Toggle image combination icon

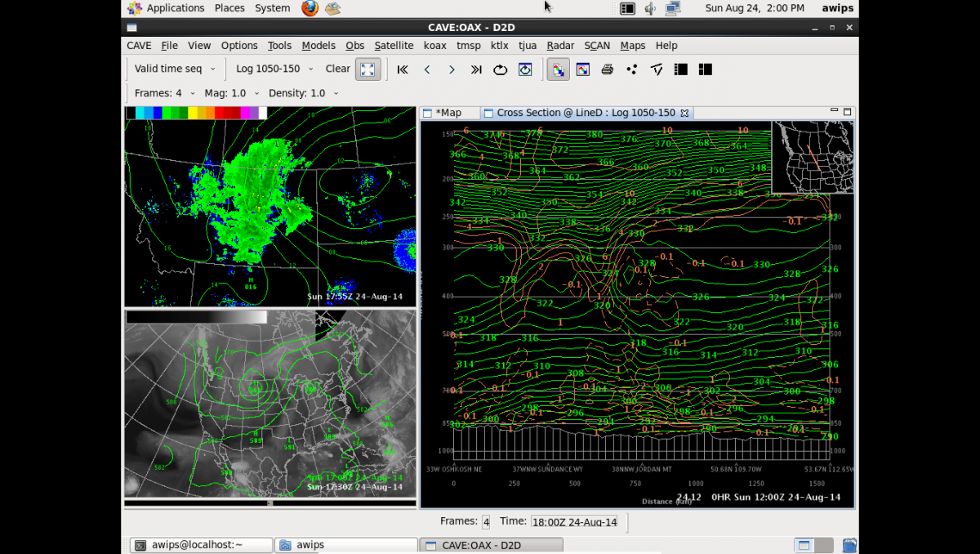(559, 69)
